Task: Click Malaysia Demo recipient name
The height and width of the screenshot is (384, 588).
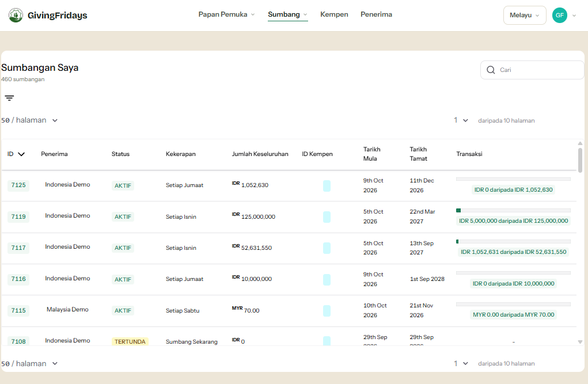Action: point(67,309)
